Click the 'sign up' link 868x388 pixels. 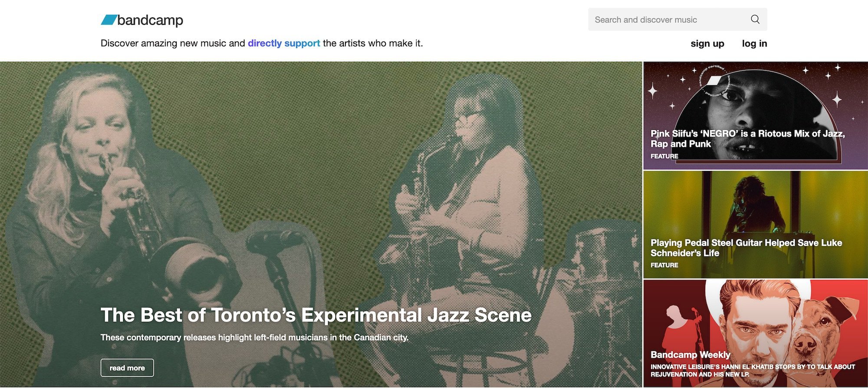pos(707,43)
